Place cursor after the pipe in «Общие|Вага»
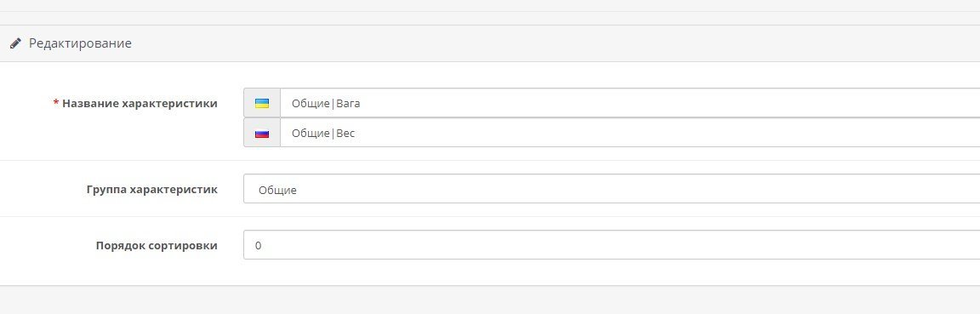The image size is (980, 314). click(336, 104)
